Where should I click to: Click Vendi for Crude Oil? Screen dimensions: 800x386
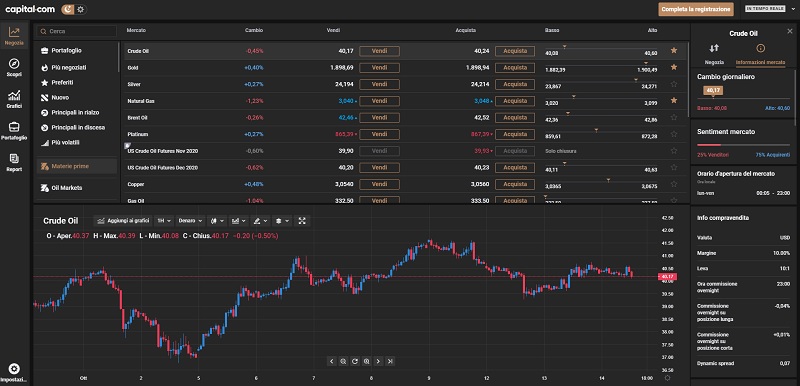pos(379,51)
